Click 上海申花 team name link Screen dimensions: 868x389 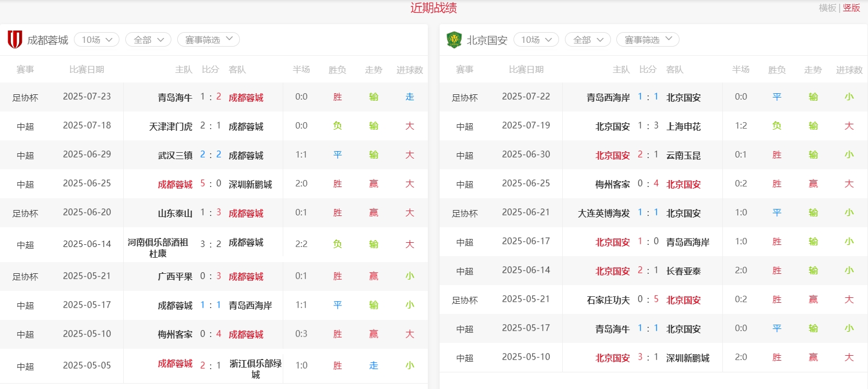click(683, 126)
